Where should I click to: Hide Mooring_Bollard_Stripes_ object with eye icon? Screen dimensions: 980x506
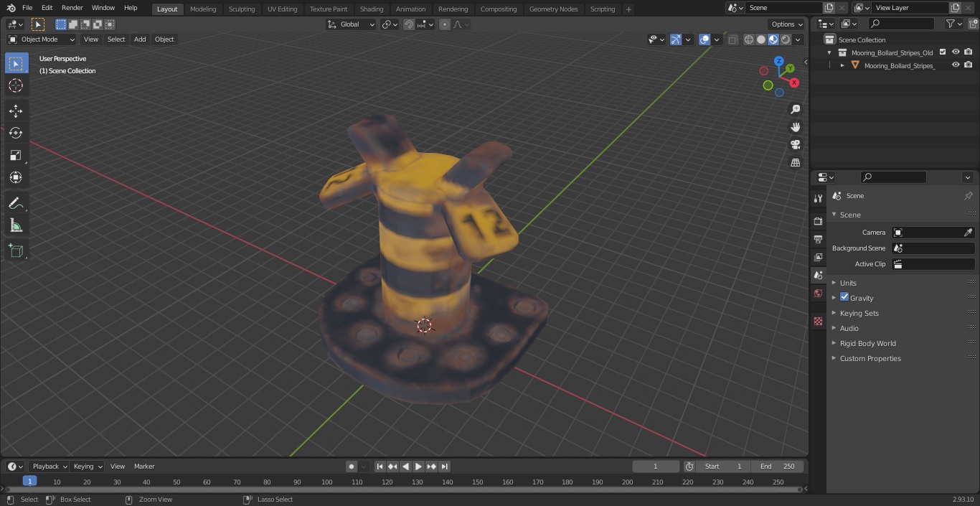coord(956,65)
